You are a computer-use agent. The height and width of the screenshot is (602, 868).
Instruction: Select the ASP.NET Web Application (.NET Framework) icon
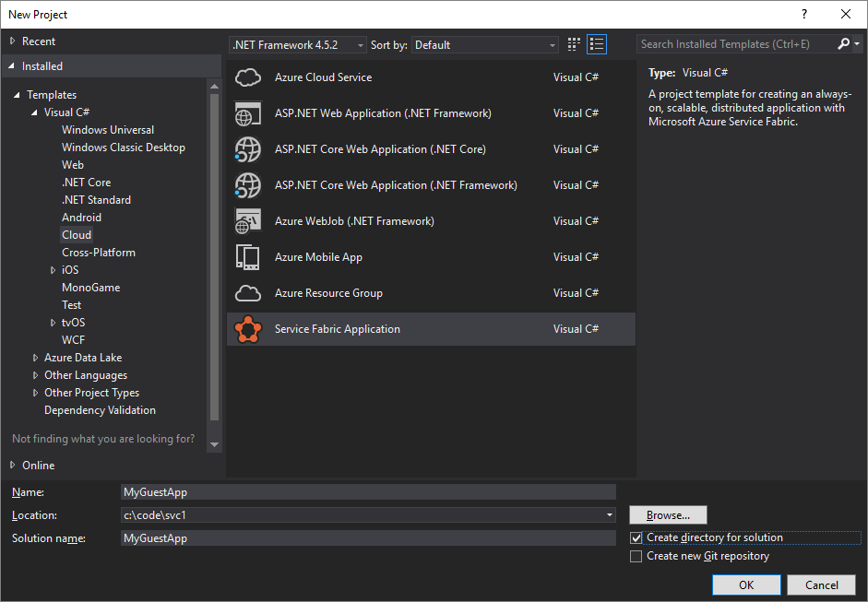click(x=247, y=112)
